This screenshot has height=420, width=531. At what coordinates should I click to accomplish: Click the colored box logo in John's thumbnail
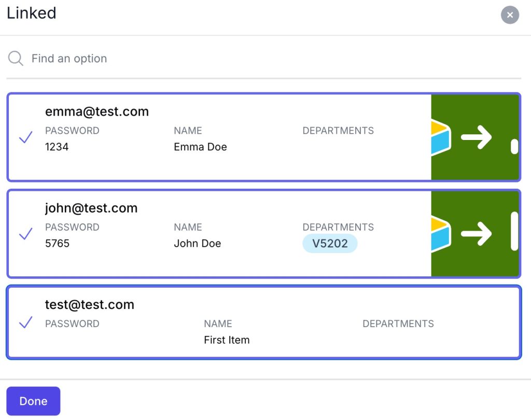pyautogui.click(x=440, y=234)
